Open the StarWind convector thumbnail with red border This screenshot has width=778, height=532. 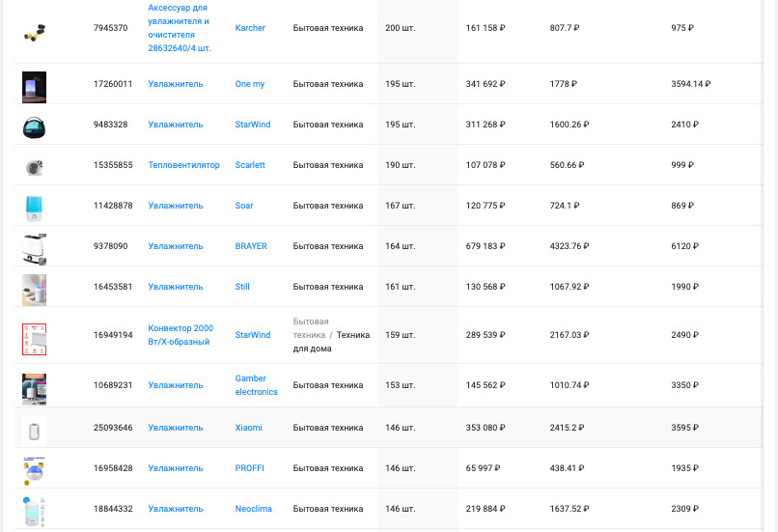coord(34,340)
